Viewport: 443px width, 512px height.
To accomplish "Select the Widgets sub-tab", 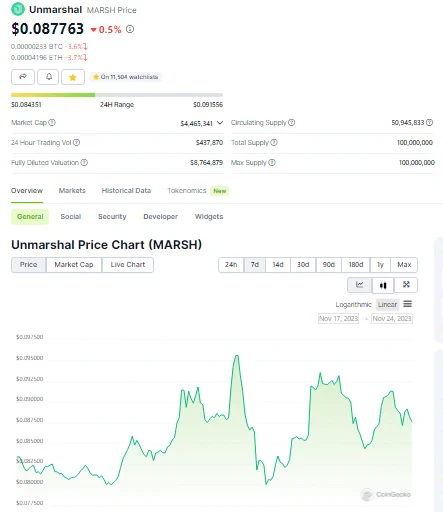I will [x=209, y=217].
